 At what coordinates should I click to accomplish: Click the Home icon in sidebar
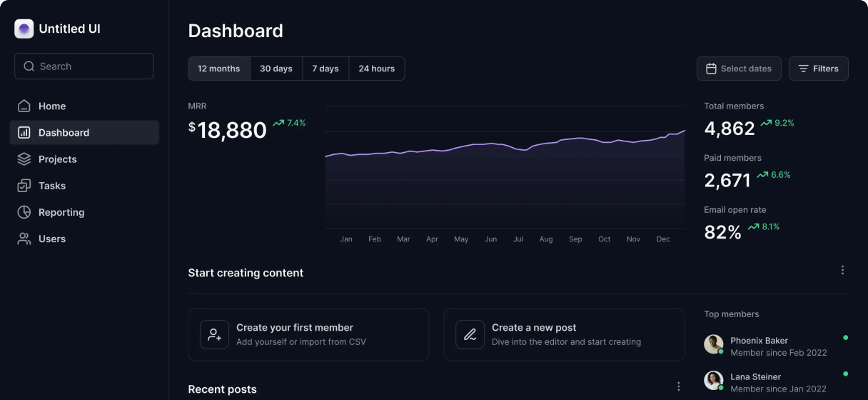tap(24, 106)
